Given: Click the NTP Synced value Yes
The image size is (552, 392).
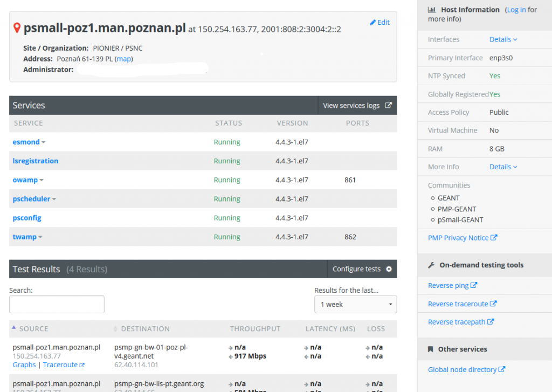Looking at the screenshot, I should [495, 76].
